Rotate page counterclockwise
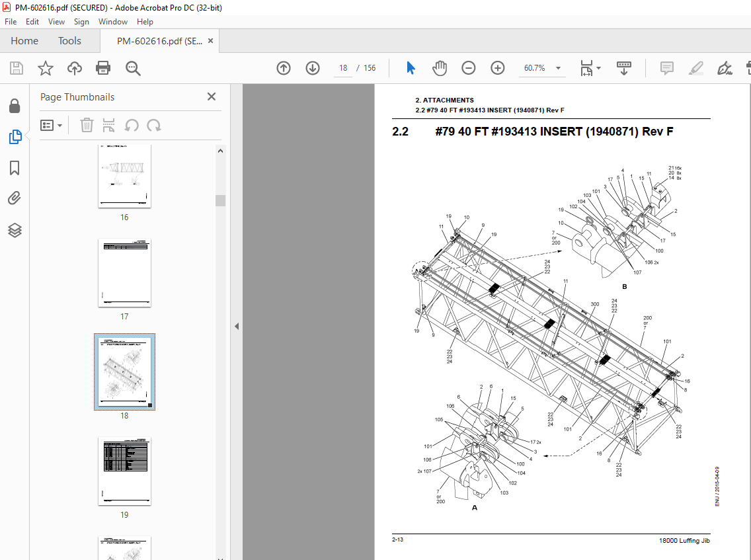The width and height of the screenshot is (751, 560). (x=132, y=126)
